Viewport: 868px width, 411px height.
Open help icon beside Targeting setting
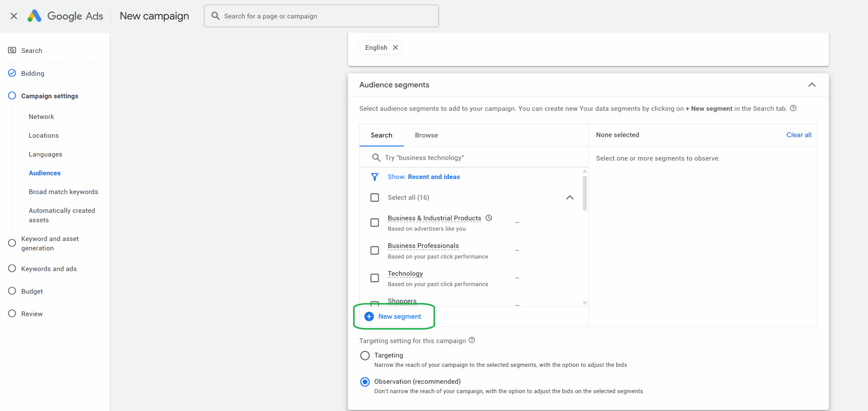tap(472, 340)
